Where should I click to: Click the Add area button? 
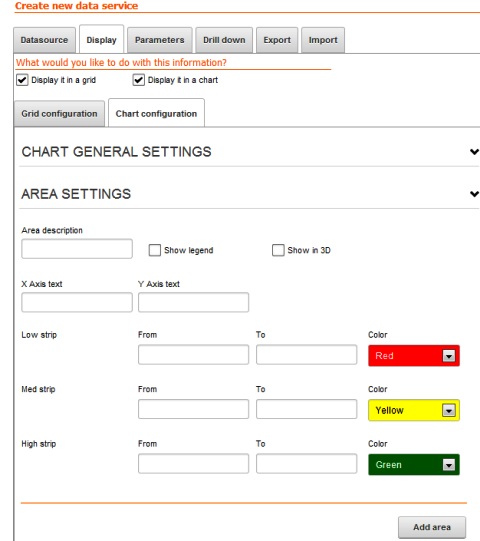coord(432,527)
